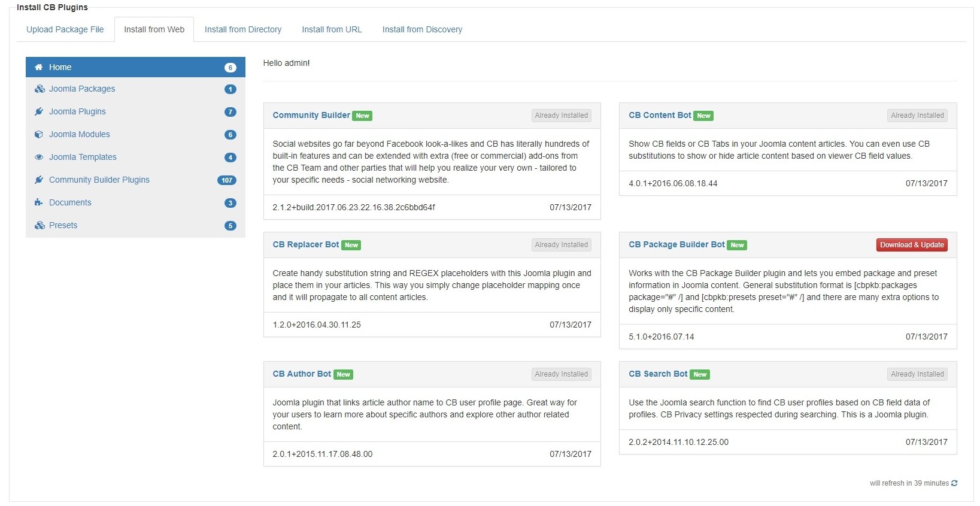Click the Joomla Modules count badge 6

coord(230,135)
